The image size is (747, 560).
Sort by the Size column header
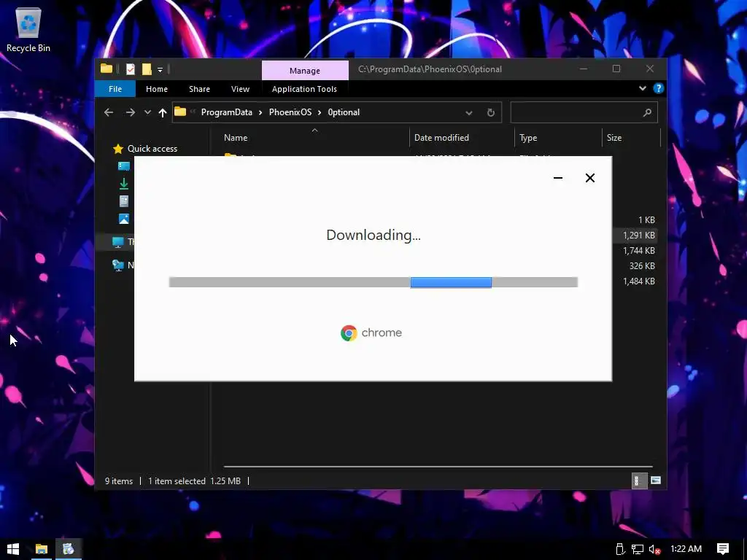click(x=631, y=138)
